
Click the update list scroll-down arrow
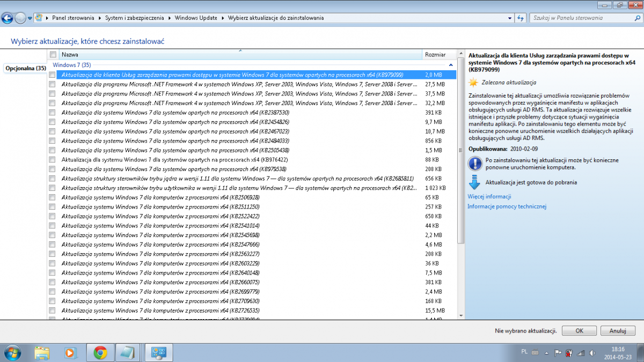[x=460, y=316]
